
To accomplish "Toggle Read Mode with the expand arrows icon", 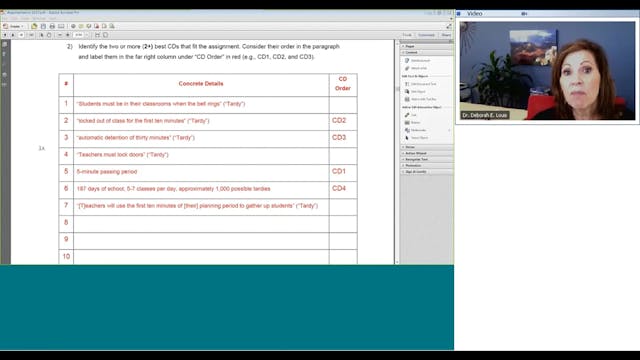I will click(x=449, y=26).
